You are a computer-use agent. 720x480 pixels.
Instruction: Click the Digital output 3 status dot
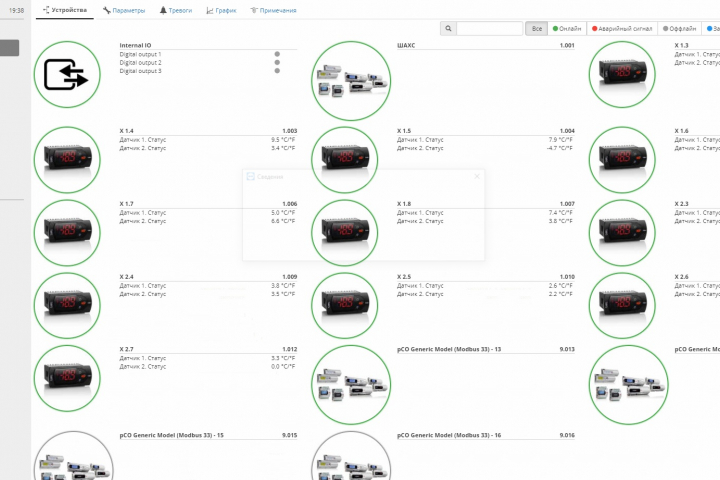[277, 71]
